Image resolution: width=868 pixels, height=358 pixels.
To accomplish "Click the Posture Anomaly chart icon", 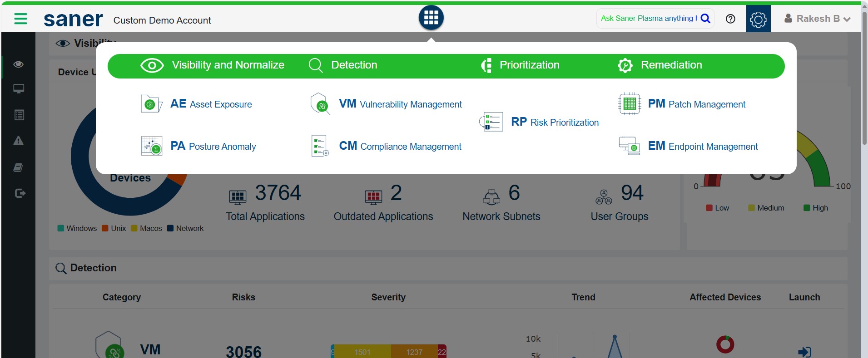I will [151, 146].
